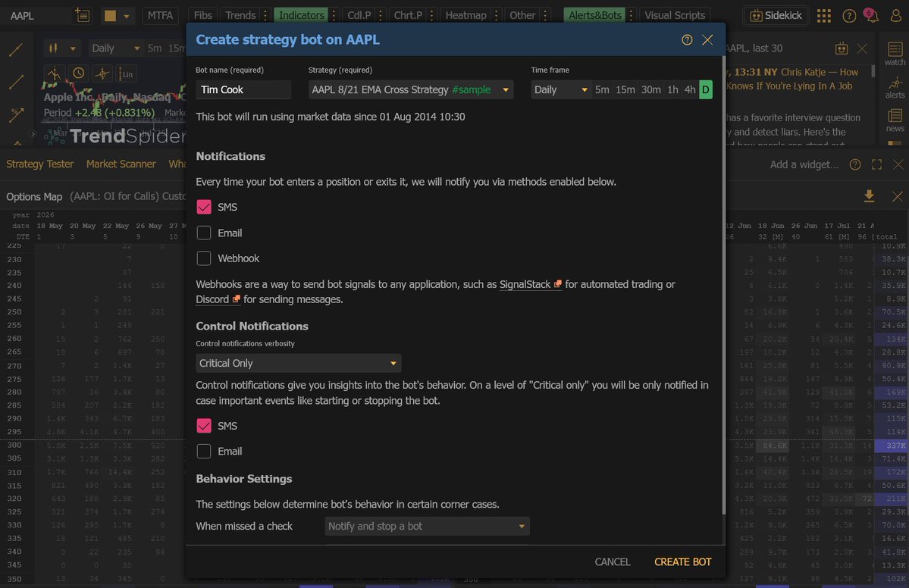Open the candlestick chart type icon
Viewport: 909px width, 588px height.
[x=53, y=48]
